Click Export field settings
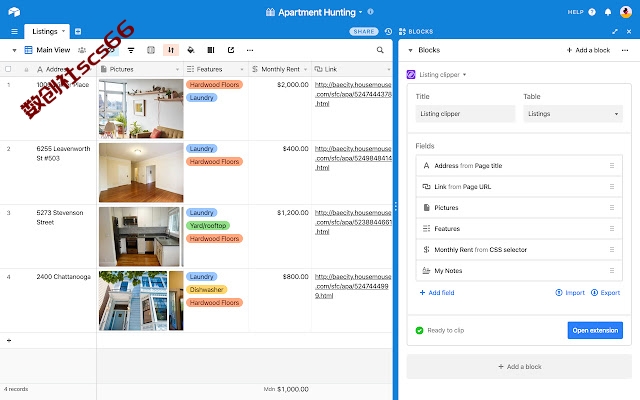Screen dimensions: 640x400 606,293
